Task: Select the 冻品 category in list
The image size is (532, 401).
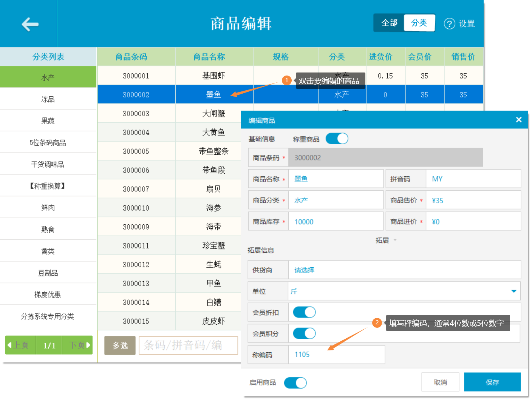Action: (x=48, y=99)
